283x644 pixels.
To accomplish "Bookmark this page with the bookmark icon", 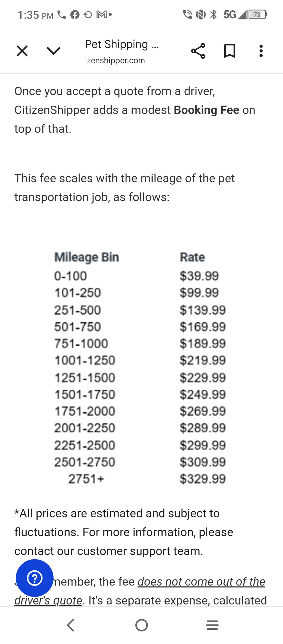I will [229, 51].
